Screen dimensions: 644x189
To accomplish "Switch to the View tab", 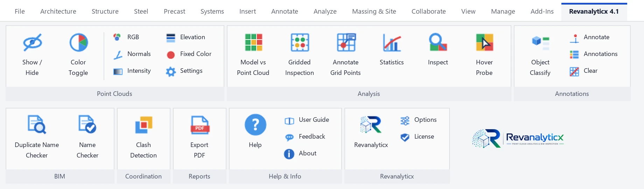I will tap(468, 12).
